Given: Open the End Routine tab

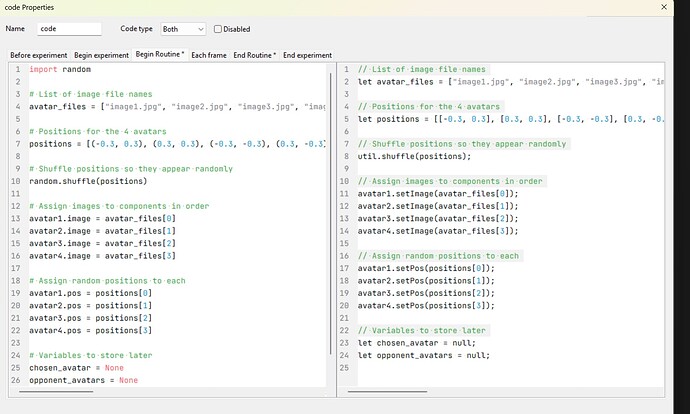Looking at the screenshot, I should point(254,55).
